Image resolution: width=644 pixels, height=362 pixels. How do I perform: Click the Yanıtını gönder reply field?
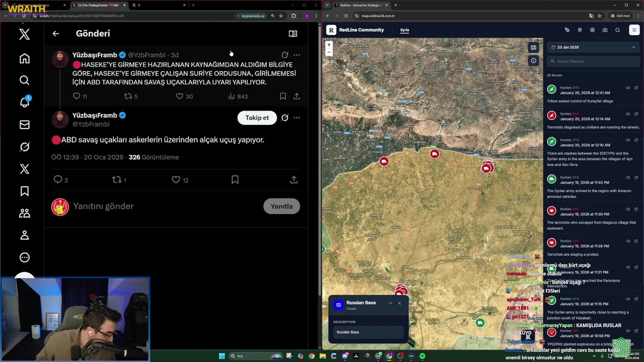(103, 206)
